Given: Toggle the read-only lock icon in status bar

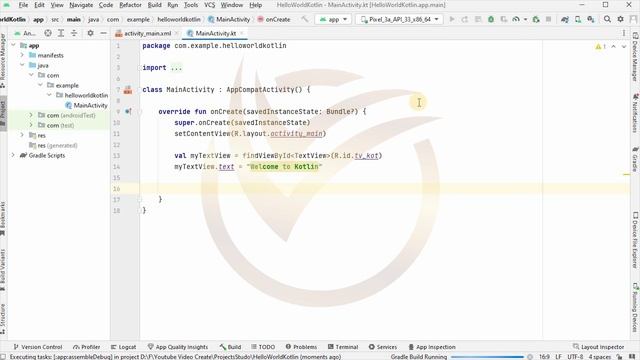Looking at the screenshot, I should (x=619, y=357).
